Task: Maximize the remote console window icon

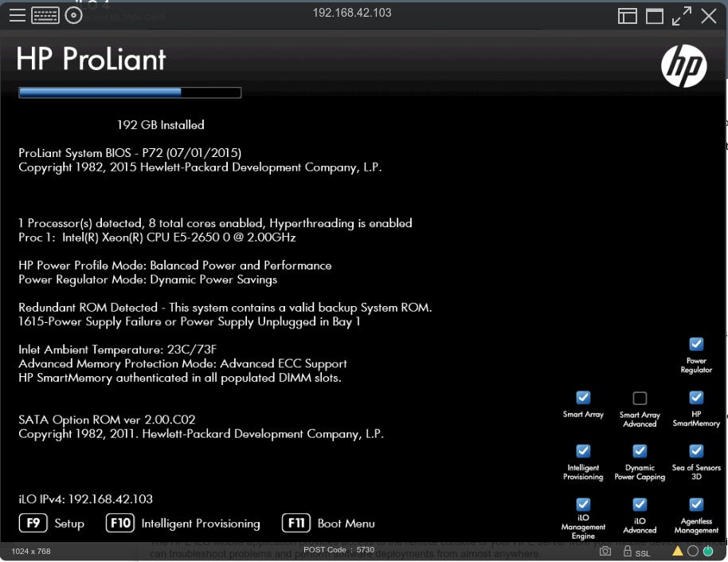Action: tap(655, 16)
